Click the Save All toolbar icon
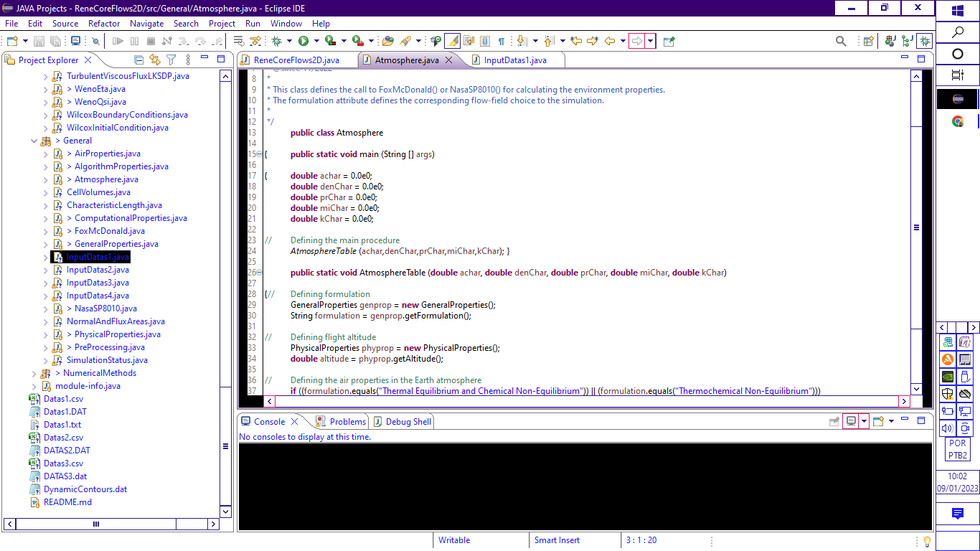Screen dimensions: 980x551 coord(55,41)
